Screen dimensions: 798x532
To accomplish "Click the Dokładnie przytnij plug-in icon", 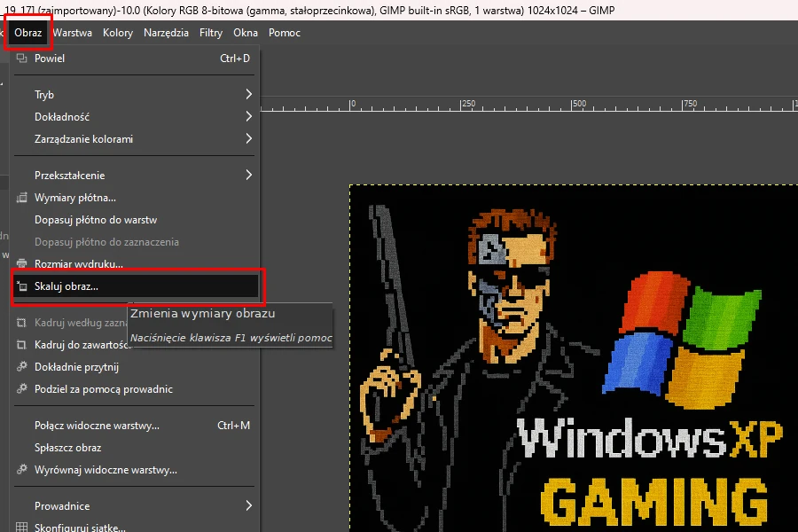I will 21,366.
